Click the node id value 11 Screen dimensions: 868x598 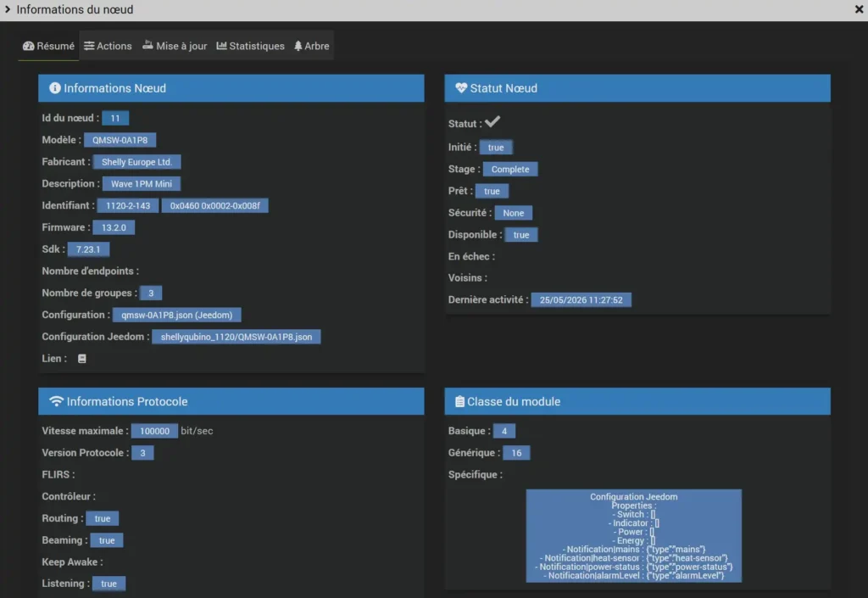pos(115,118)
